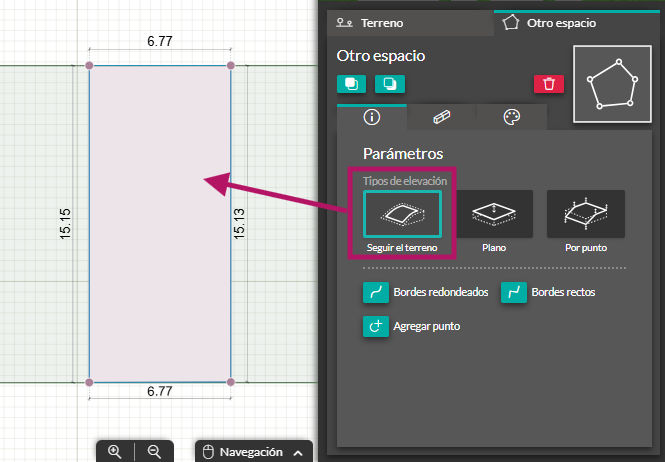Select Por punto elevation type
665x462 pixels.
[586, 214]
